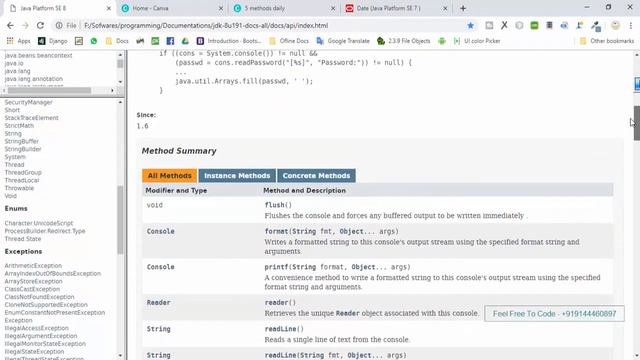
Task: Show Instance Methods tab
Action: pos(237,176)
